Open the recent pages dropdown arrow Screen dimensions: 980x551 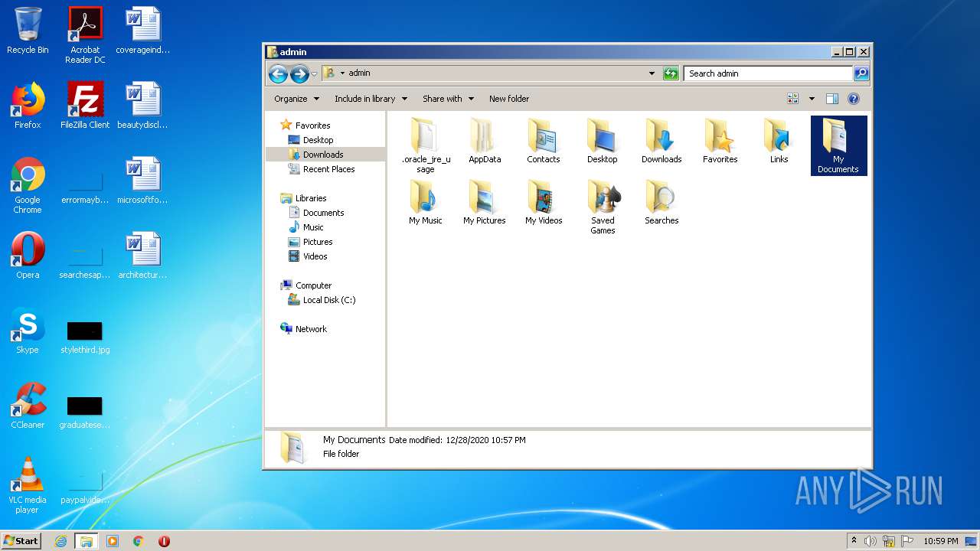tap(314, 74)
